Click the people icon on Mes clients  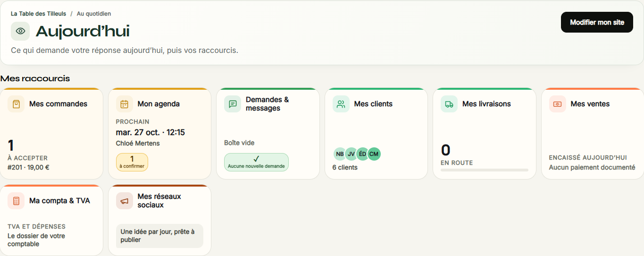[x=341, y=104]
